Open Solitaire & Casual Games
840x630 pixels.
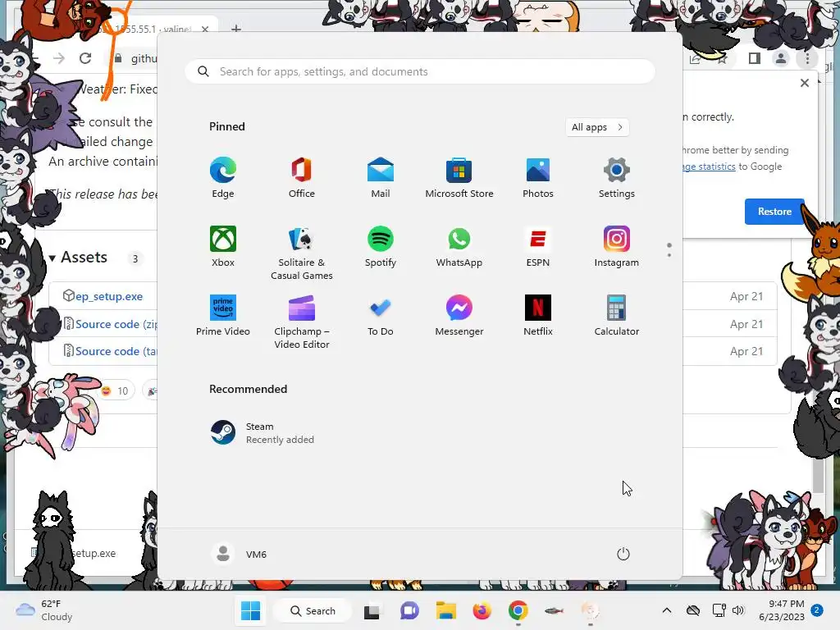coord(302,253)
